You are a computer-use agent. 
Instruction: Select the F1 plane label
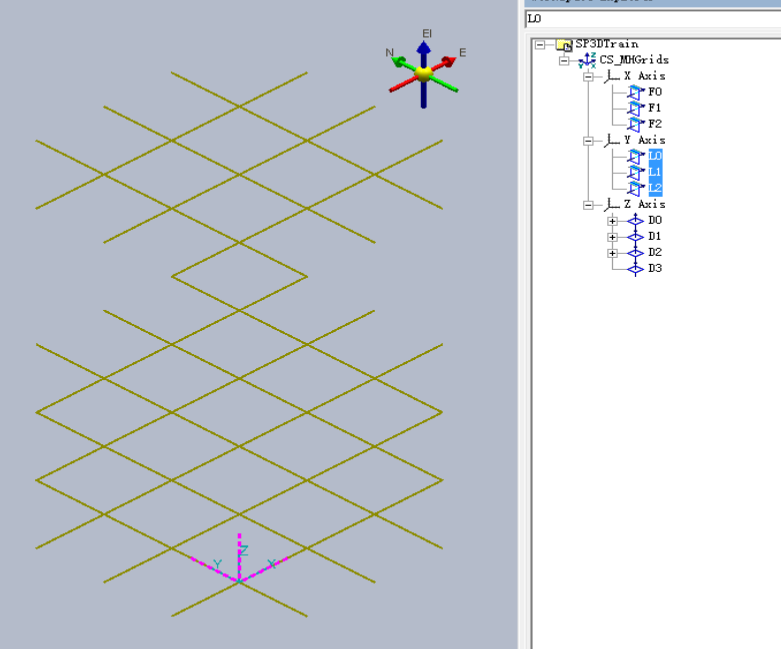[x=655, y=108]
